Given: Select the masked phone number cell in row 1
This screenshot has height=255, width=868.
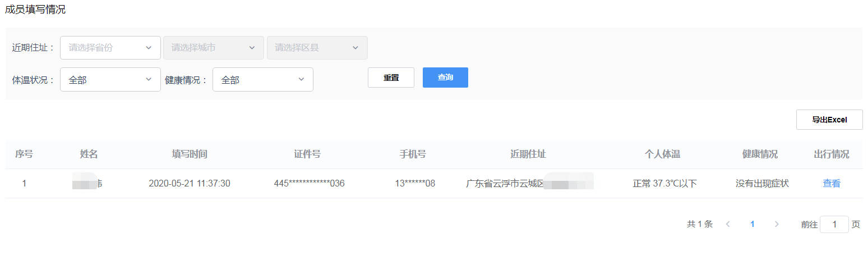Looking at the screenshot, I should coord(414,183).
